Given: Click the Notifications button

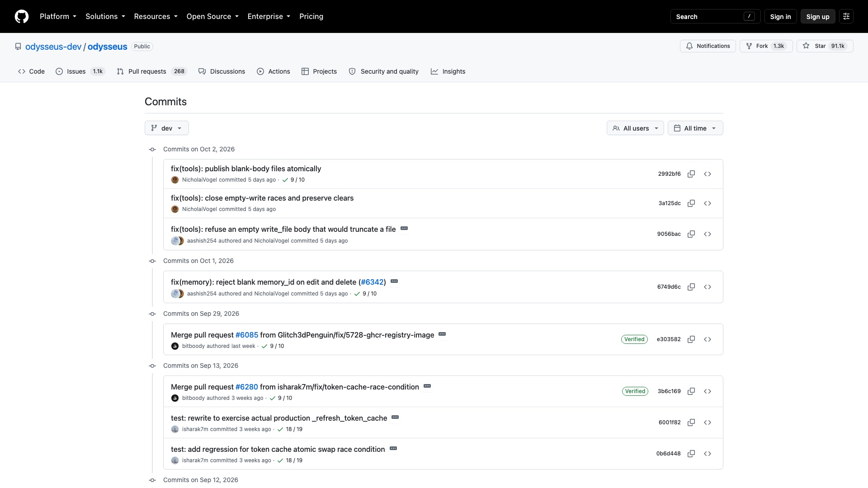Looking at the screenshot, I should click(708, 46).
